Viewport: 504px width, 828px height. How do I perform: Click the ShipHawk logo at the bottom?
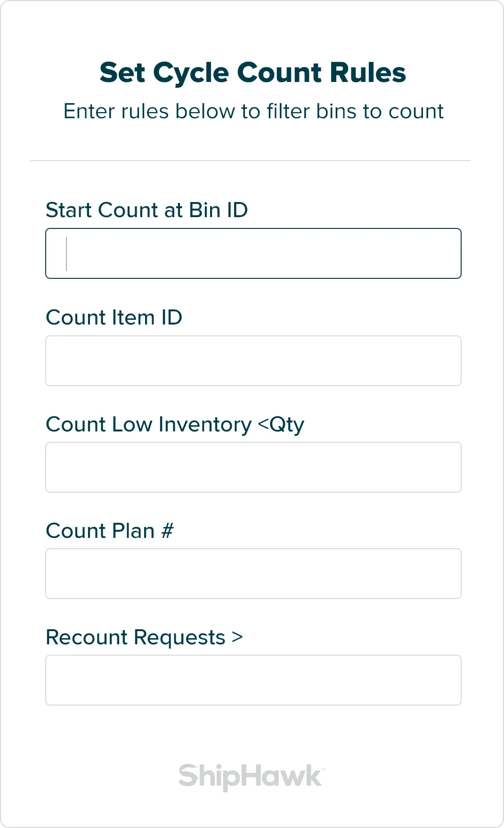point(251,776)
